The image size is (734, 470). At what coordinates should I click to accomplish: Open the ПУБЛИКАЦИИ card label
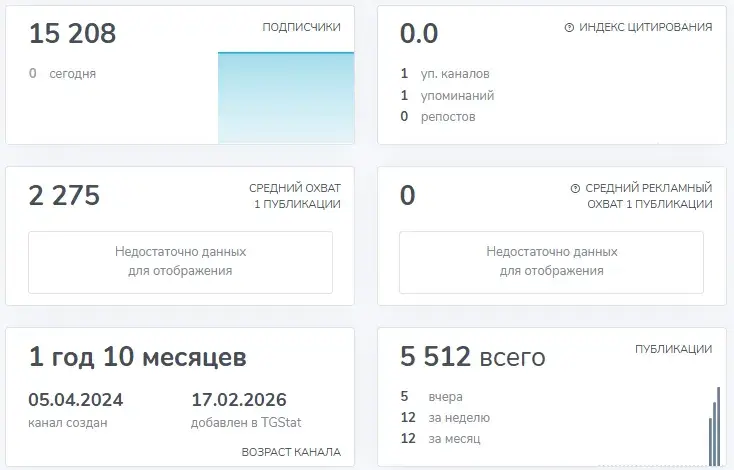pyautogui.click(x=674, y=349)
